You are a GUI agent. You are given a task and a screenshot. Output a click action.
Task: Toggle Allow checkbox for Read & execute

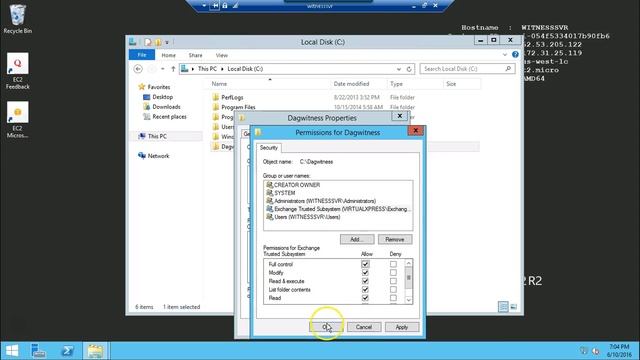click(365, 281)
